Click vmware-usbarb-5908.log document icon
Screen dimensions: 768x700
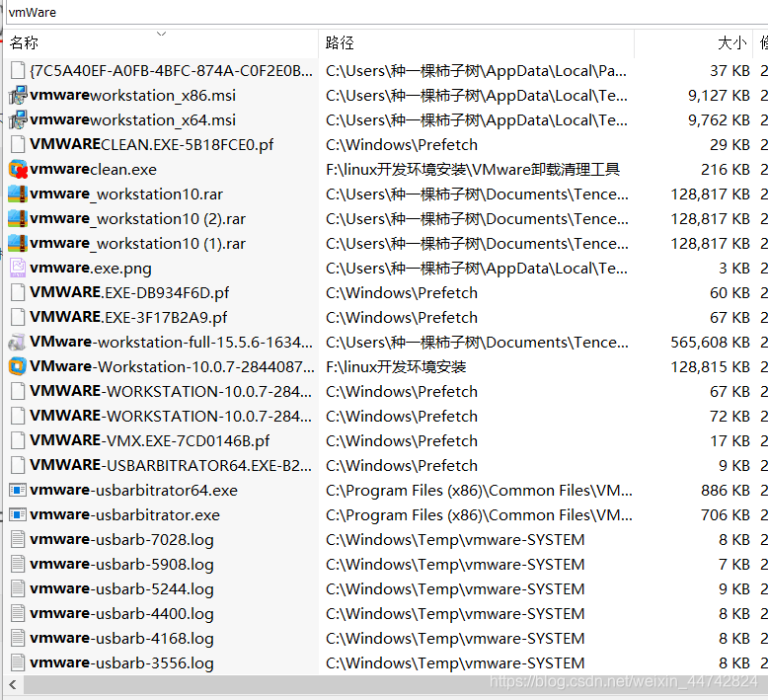click(x=18, y=564)
